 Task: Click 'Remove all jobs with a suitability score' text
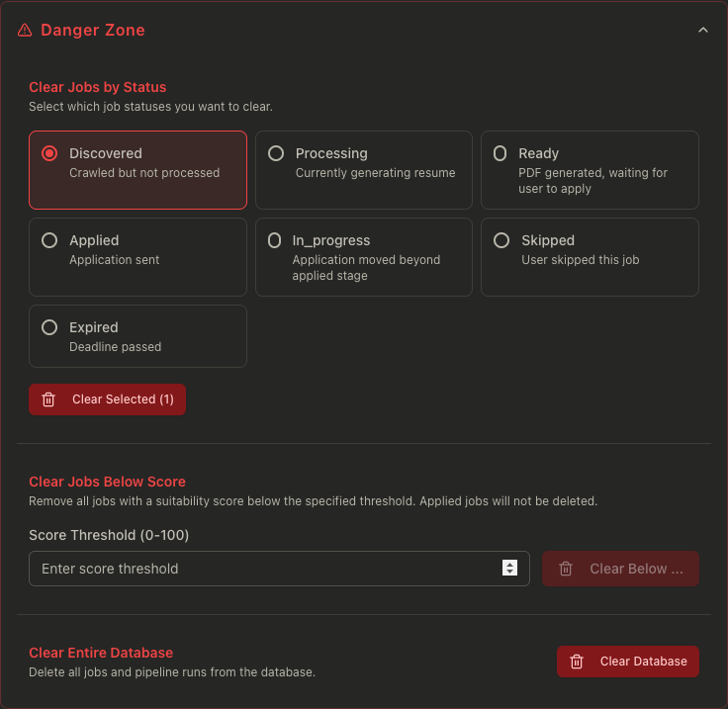313,501
